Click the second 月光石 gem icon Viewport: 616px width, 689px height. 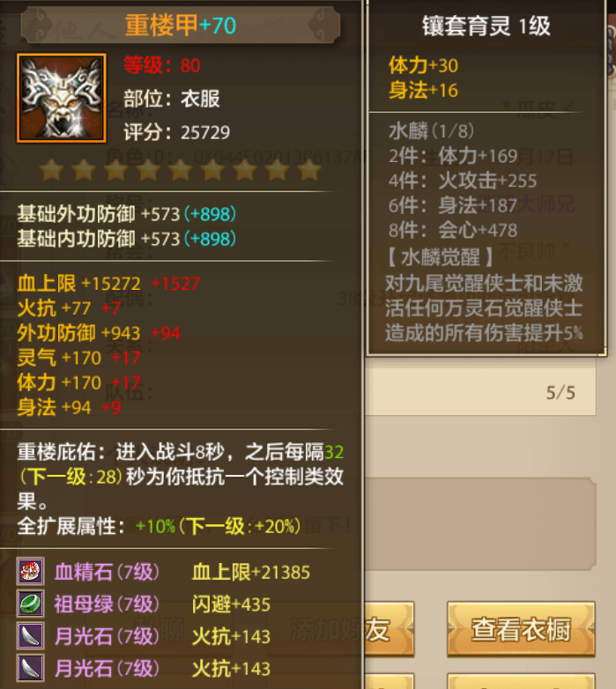pos(30,668)
